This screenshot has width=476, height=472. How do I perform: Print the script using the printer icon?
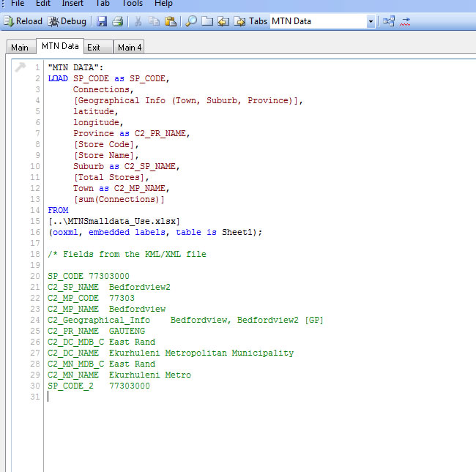point(117,21)
